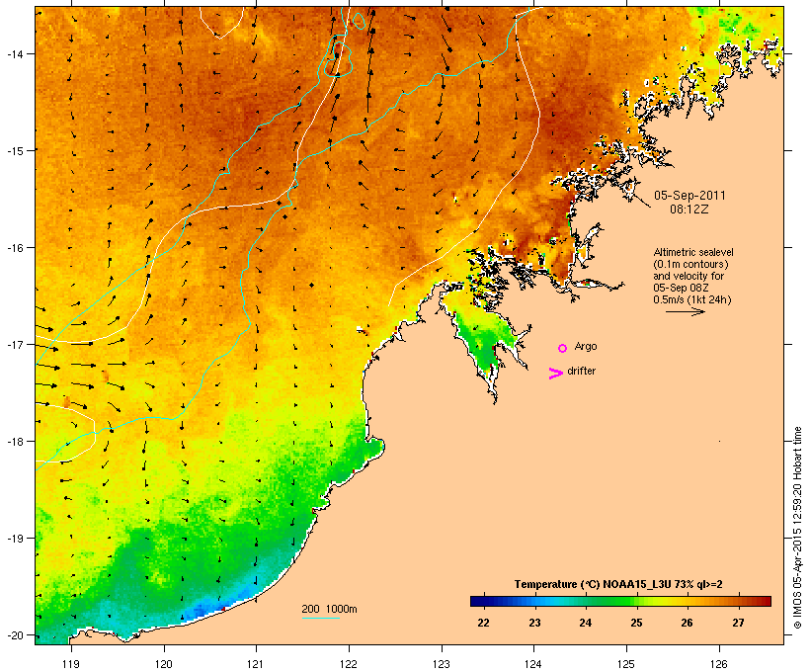Click the dark blue end of temperature colorbar

click(x=476, y=601)
